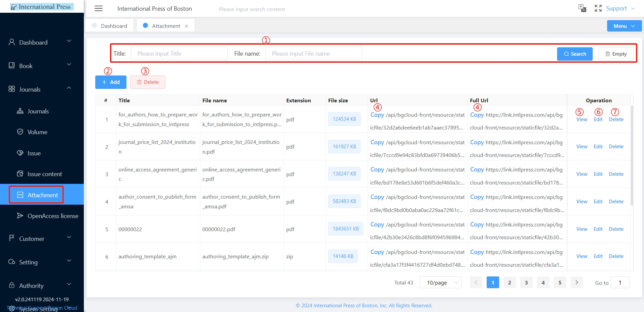This screenshot has height=312, width=644.
Task: Click the Title input field
Action: pos(179,53)
